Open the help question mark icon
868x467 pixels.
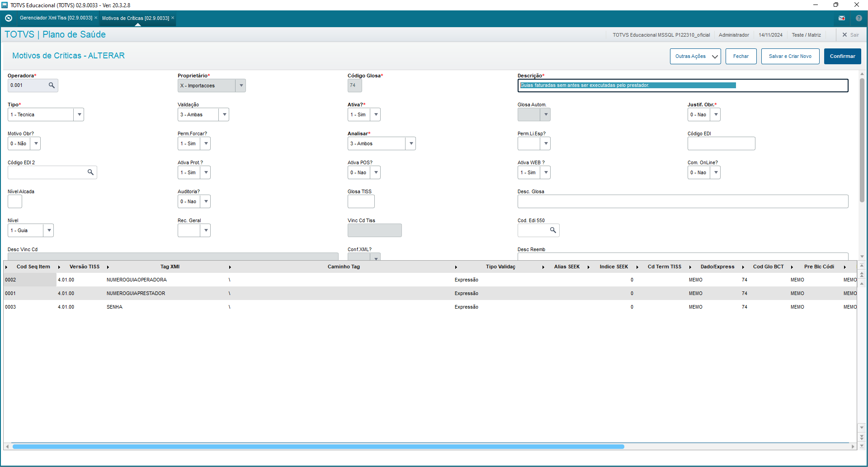click(859, 18)
